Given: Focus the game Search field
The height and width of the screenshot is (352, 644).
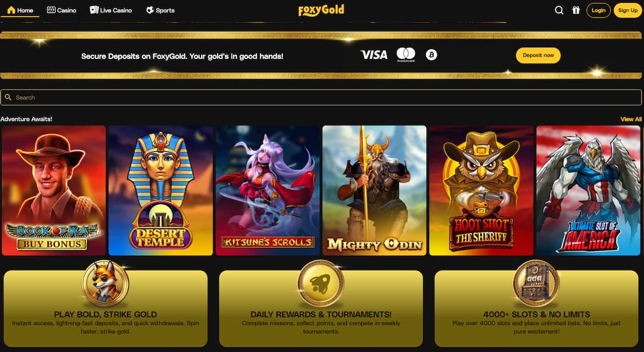Looking at the screenshot, I should click(321, 97).
